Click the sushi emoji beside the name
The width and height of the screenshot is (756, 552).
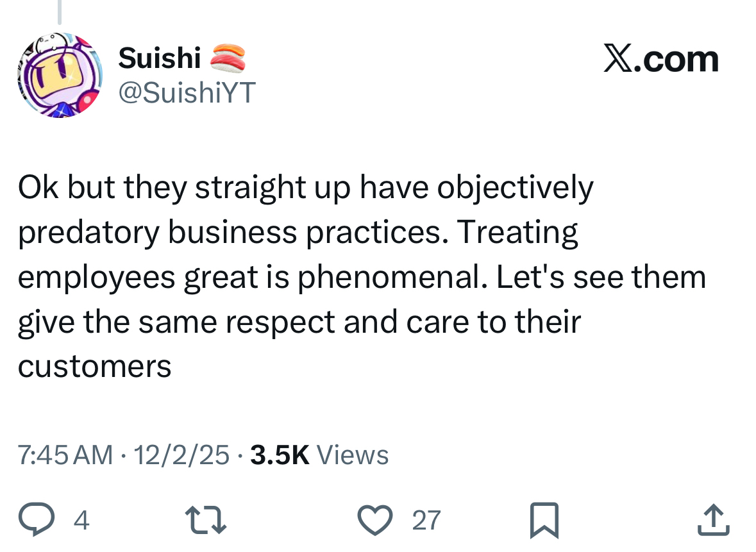coord(228,59)
